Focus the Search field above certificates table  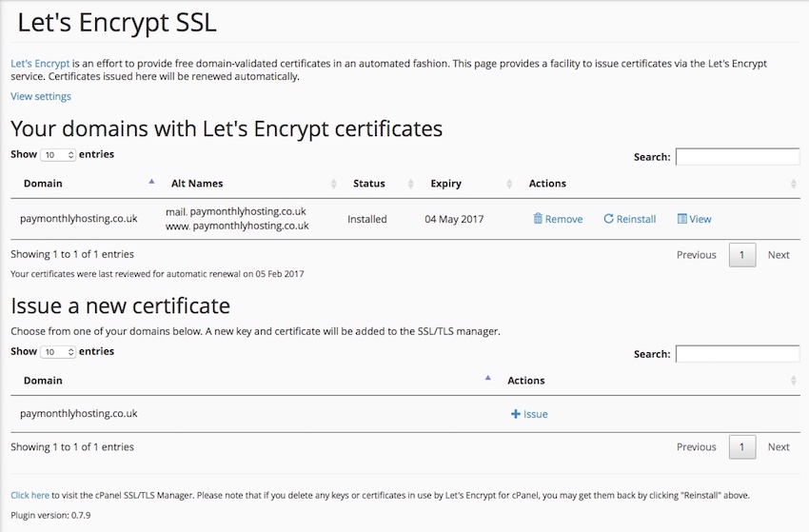click(x=738, y=157)
